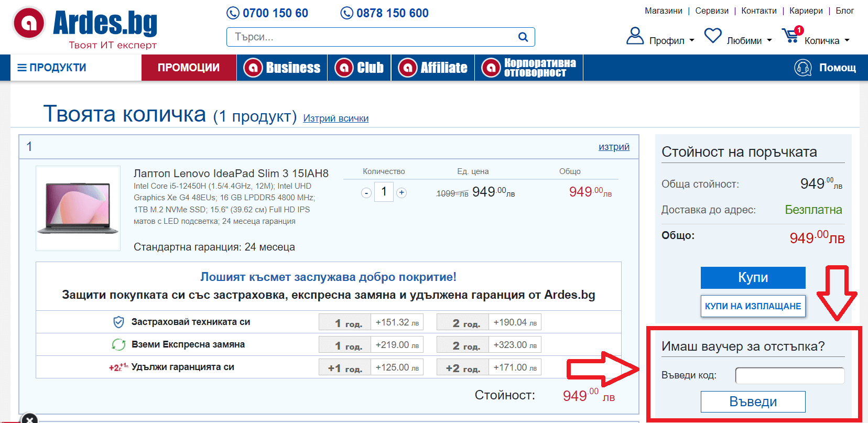Select 2 год. express replacement +323.00 лв
The width and height of the screenshot is (868, 423).
(x=489, y=345)
